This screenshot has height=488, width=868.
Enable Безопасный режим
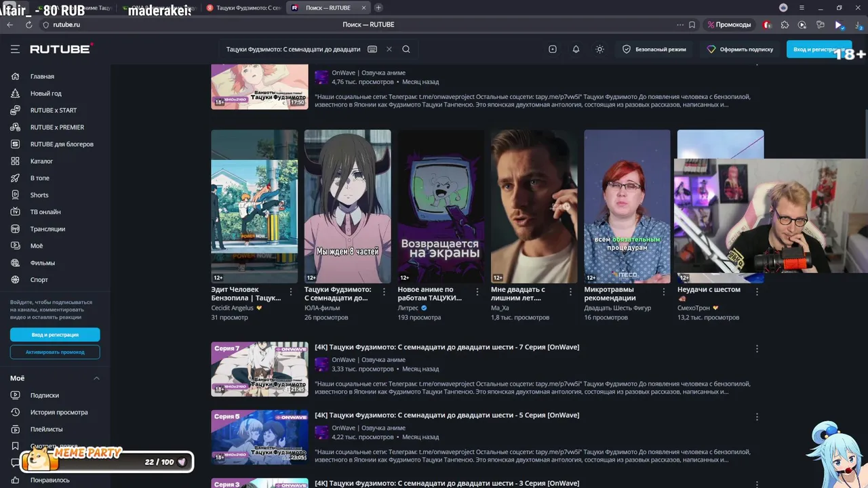(x=654, y=49)
